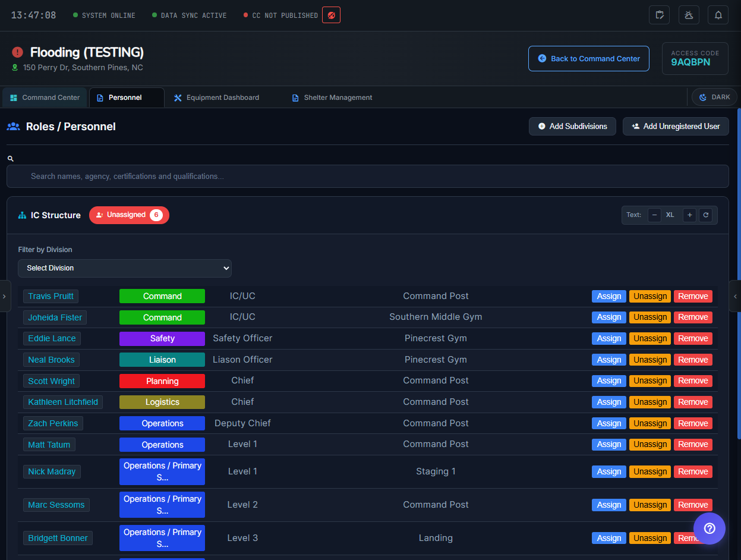Open the Select Division dropdown
Viewport: 741px width, 560px height.
[125, 268]
